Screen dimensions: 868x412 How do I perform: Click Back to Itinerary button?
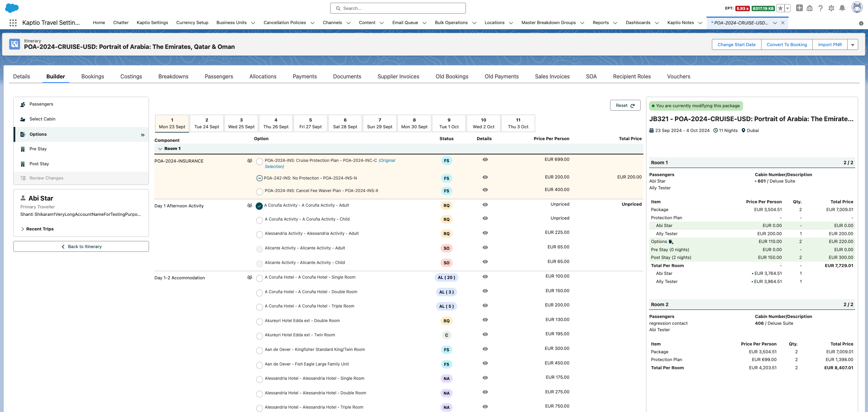[81, 246]
